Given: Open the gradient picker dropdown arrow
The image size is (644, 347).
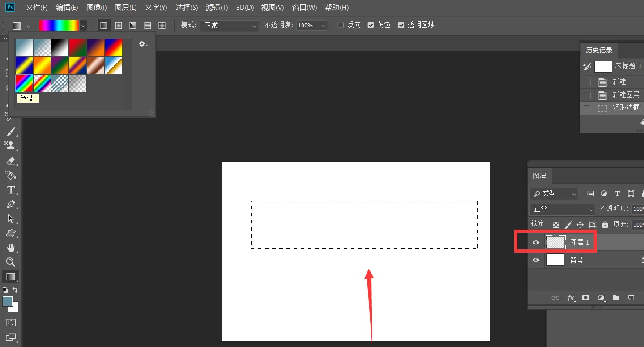Looking at the screenshot, I should click(83, 26).
